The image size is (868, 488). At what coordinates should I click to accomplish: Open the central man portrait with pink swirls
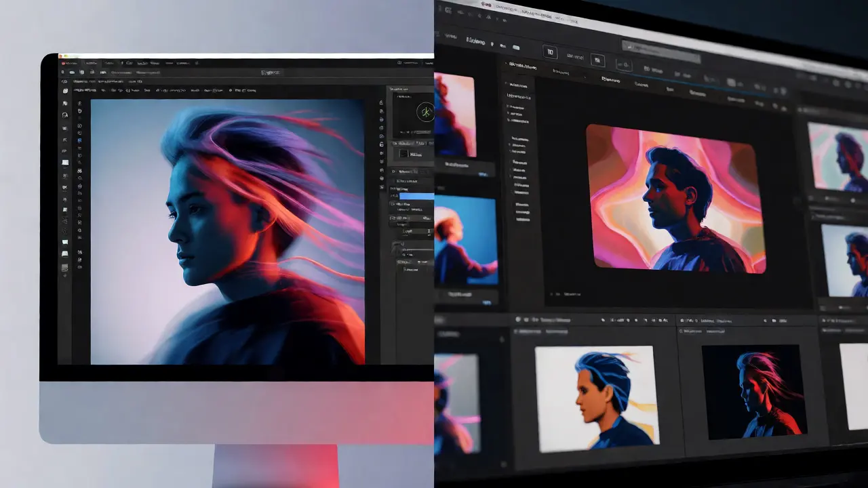pos(675,198)
